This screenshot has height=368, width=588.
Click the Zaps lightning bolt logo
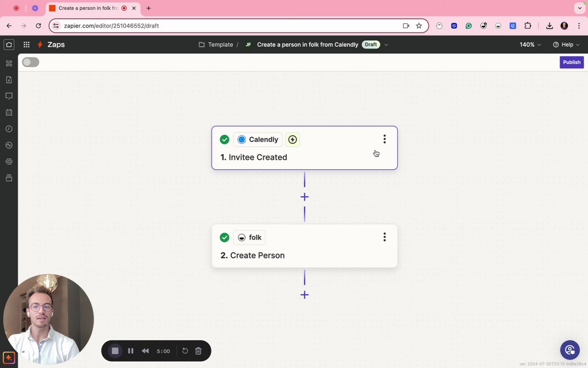click(40, 45)
